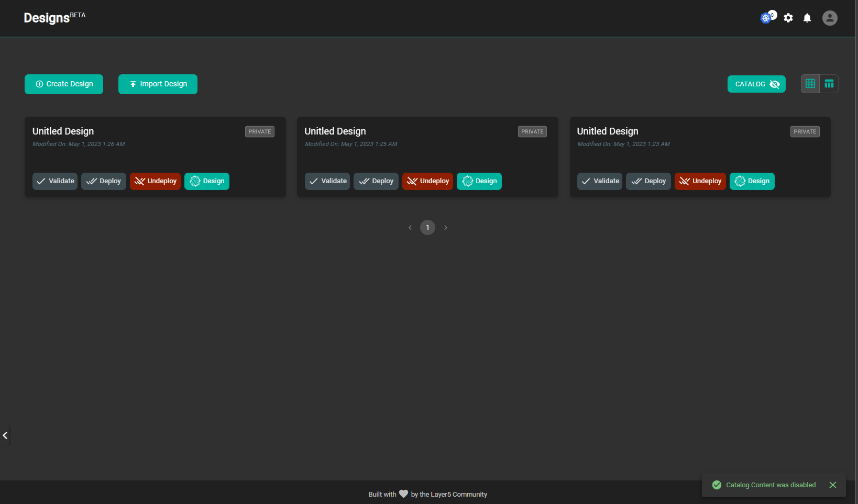Undeploy the last Untitled Design
The width and height of the screenshot is (858, 504).
pyautogui.click(x=700, y=181)
